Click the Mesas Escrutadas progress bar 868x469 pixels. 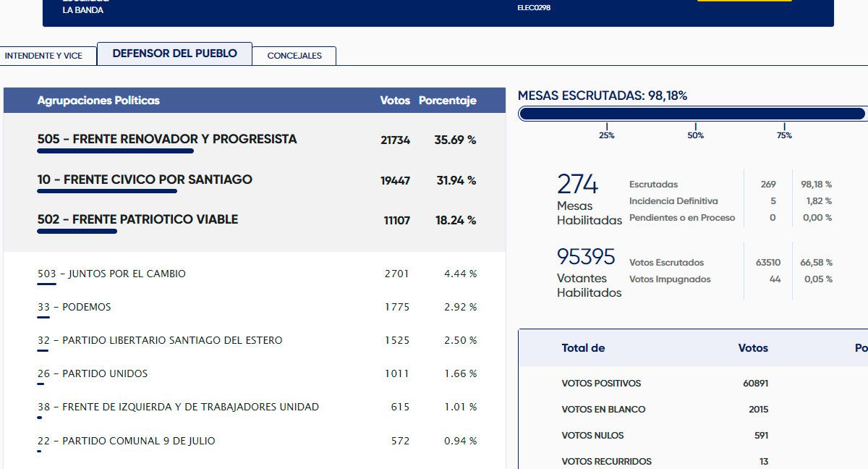[692, 114]
